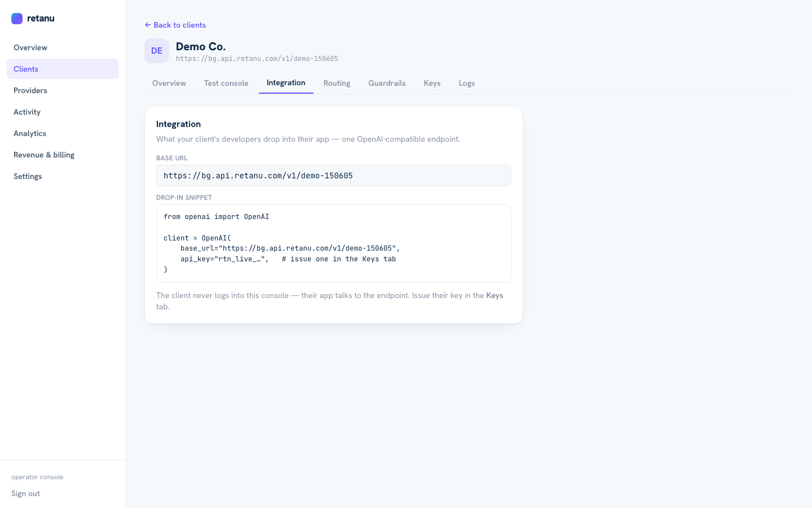Image resolution: width=812 pixels, height=508 pixels.
Task: Click the Demo Co. client heading
Action: (201, 46)
